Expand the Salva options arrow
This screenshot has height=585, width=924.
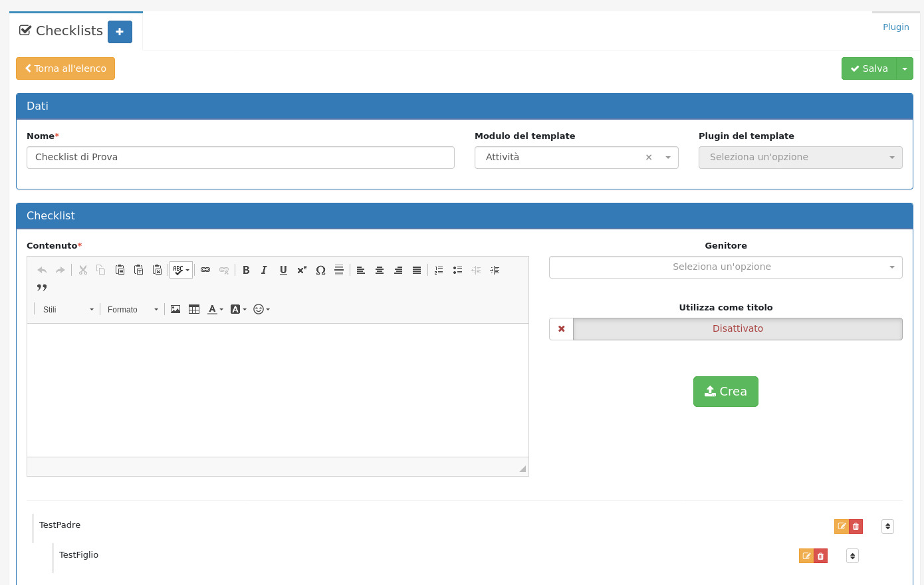pyautogui.click(x=905, y=68)
